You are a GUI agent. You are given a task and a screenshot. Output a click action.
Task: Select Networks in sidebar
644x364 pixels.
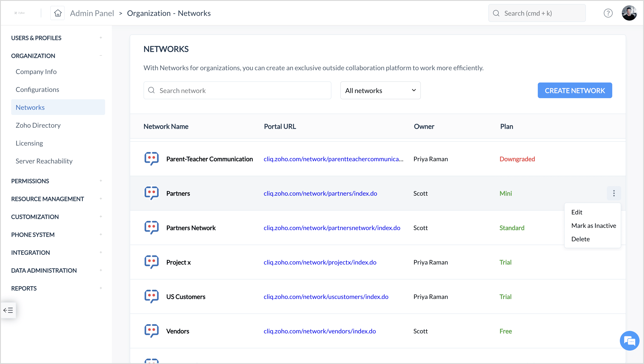point(58,107)
